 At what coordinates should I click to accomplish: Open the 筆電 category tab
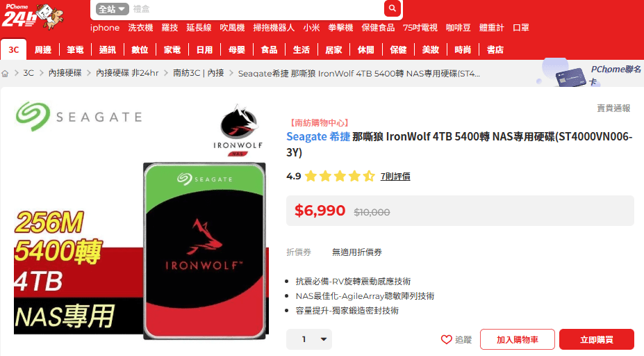pos(75,50)
